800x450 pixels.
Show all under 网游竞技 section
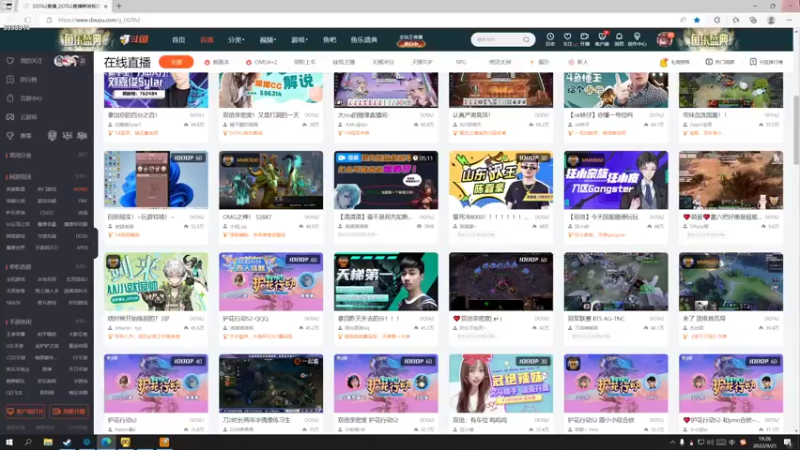pyautogui.click(x=81, y=177)
